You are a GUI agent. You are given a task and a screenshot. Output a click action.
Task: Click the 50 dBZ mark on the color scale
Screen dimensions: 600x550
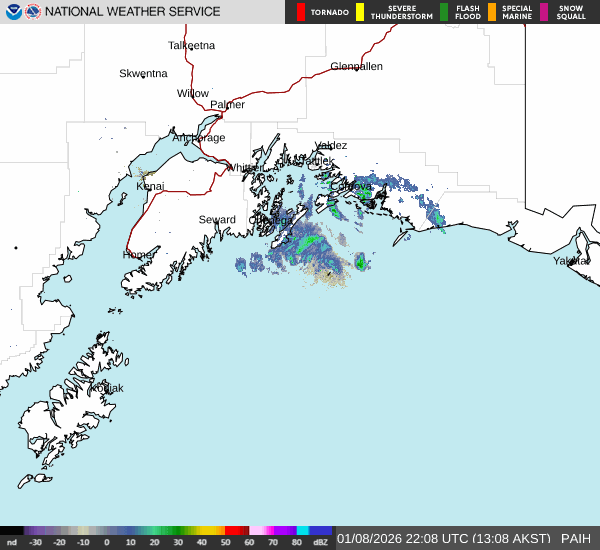click(x=226, y=542)
